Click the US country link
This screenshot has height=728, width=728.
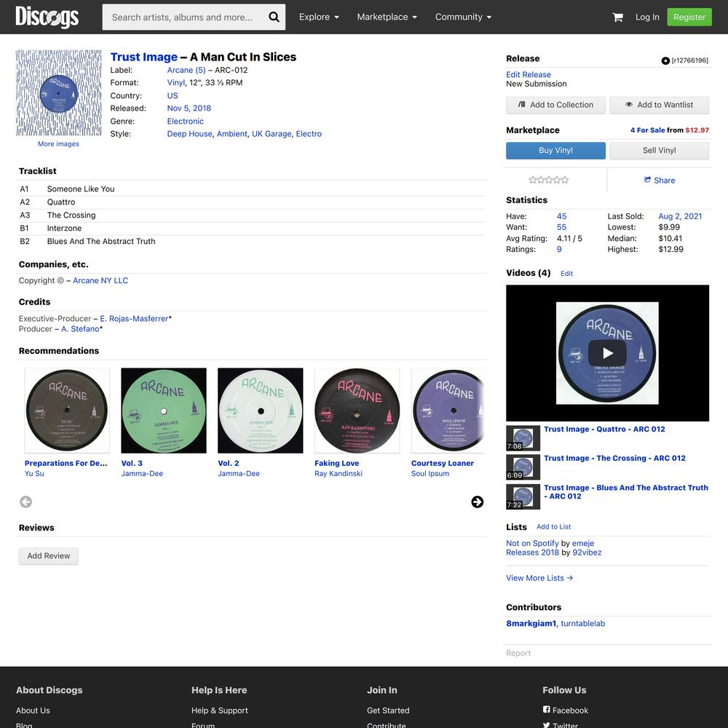173,95
